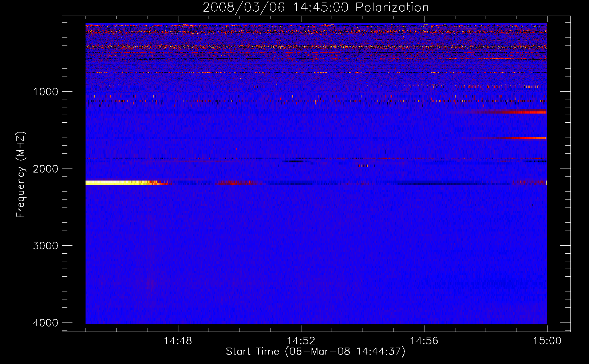Click the 14:52 time tick label
Viewport: 589px width, 364px height.
tap(301, 341)
